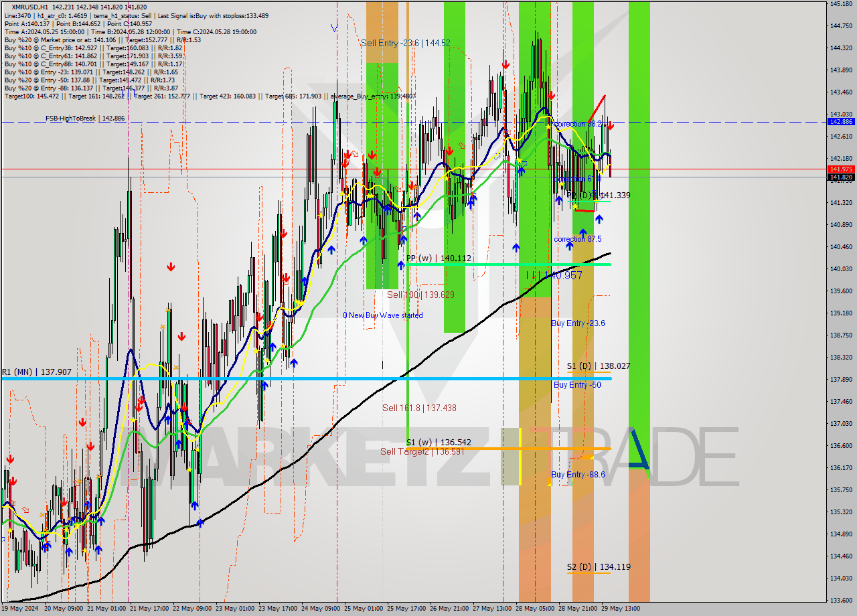
Task: Click the '28 May 21:00' time axis label
Action: tap(578, 609)
